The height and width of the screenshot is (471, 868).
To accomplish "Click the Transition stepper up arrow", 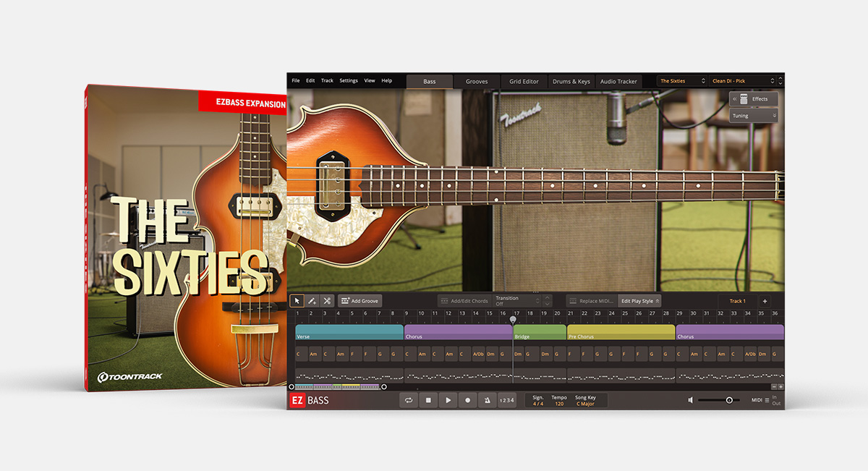I will tap(548, 297).
